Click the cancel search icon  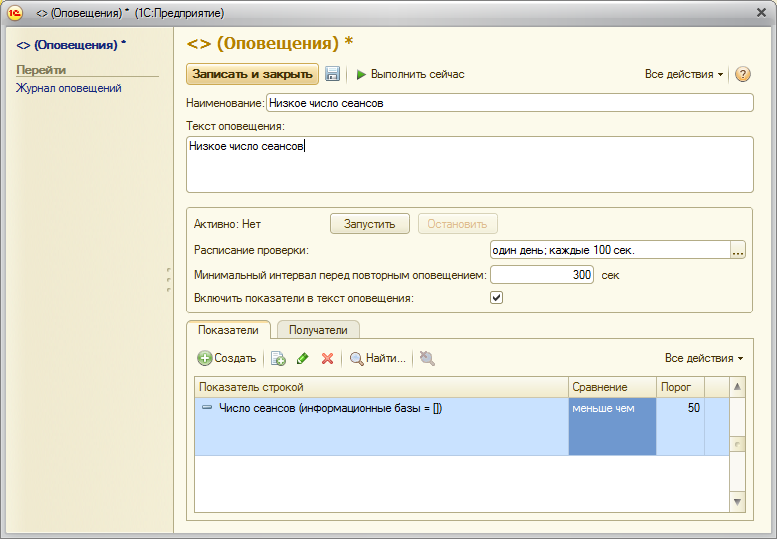click(427, 358)
